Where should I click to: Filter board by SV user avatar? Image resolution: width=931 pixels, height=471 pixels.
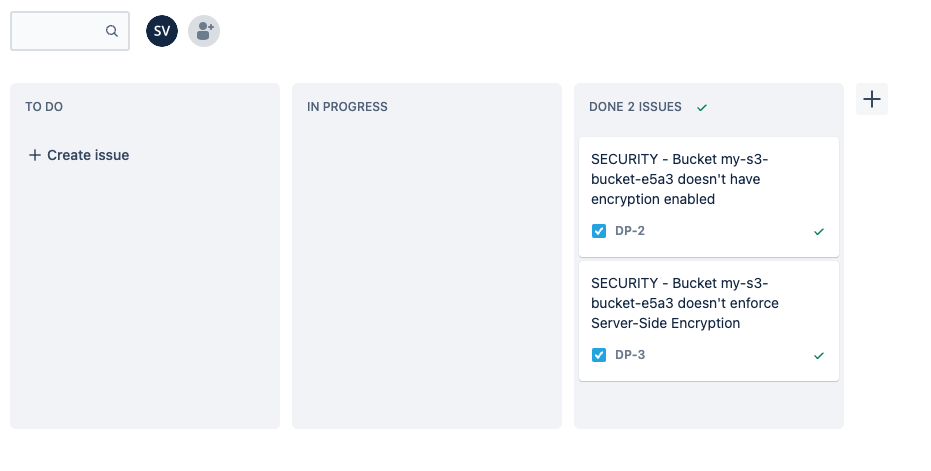tap(162, 31)
